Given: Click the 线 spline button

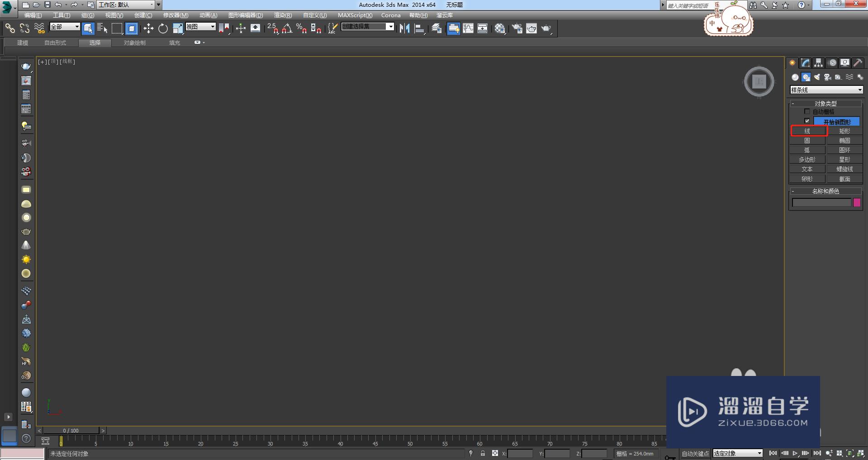Looking at the screenshot, I should 807,131.
